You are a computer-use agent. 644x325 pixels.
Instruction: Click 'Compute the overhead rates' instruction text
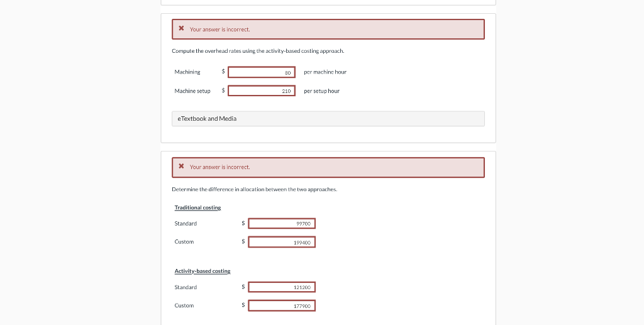click(258, 51)
